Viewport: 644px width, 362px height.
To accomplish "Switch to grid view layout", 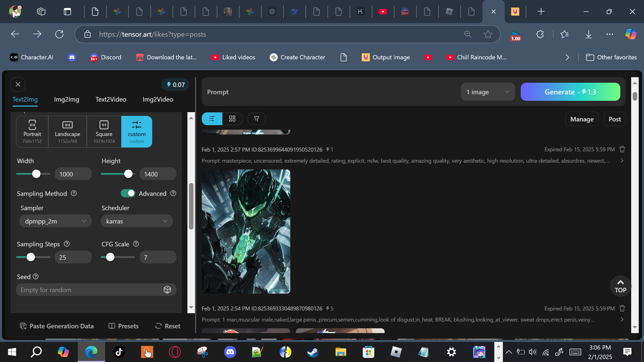I will tap(232, 119).
